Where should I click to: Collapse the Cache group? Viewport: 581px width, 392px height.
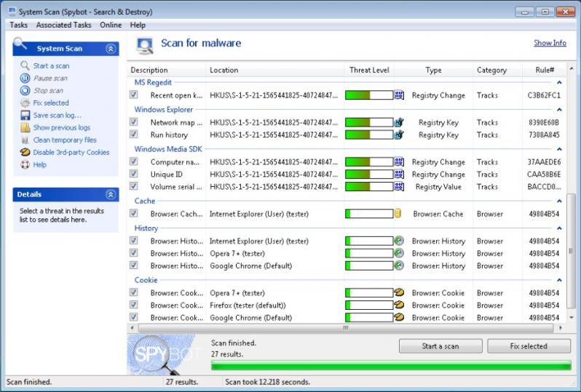[559, 201]
